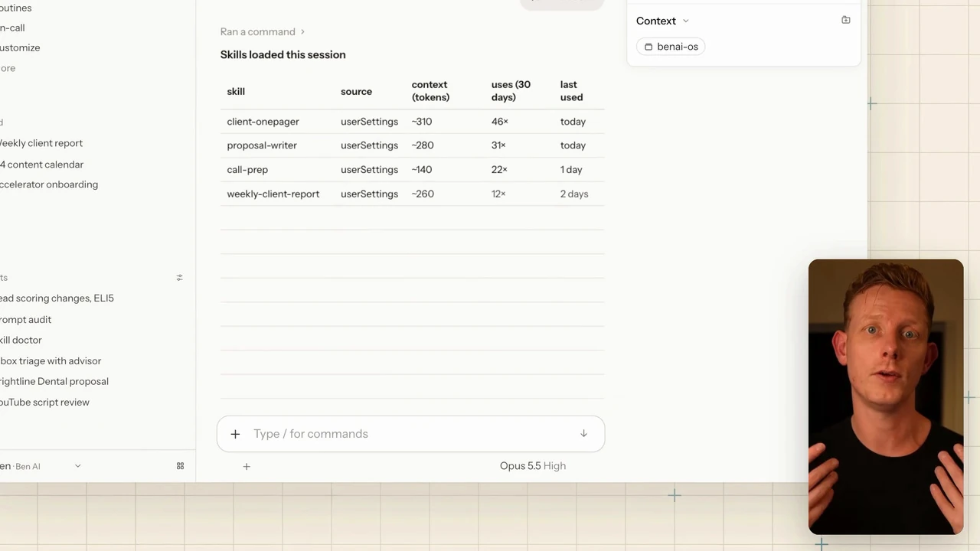
Task: Click the client-onepager skill row
Action: [412, 122]
